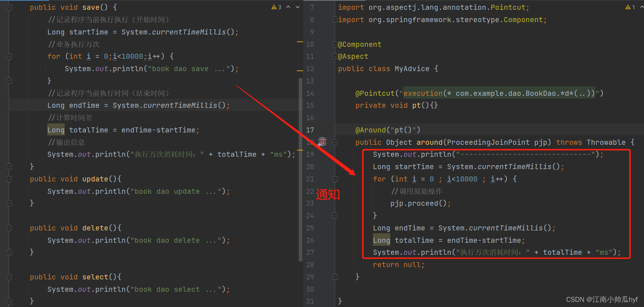Click fold end marker closing delete() method
The width and height of the screenshot is (644, 307).
coord(9,252)
